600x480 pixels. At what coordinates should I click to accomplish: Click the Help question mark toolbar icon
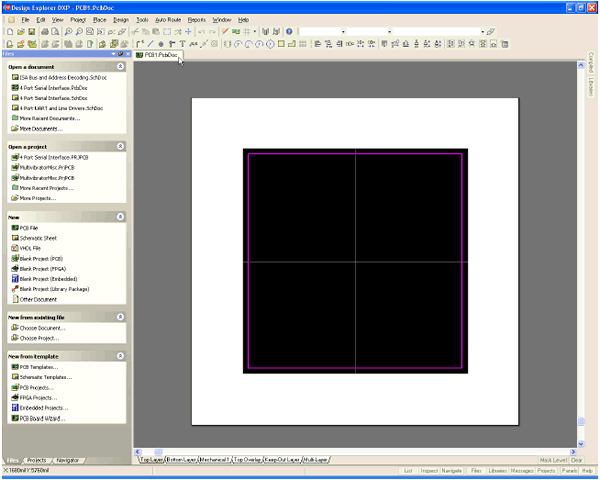(289, 32)
